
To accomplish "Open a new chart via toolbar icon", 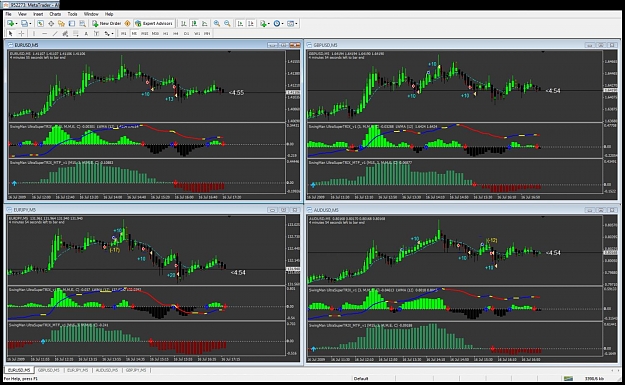I will tap(10, 24).
